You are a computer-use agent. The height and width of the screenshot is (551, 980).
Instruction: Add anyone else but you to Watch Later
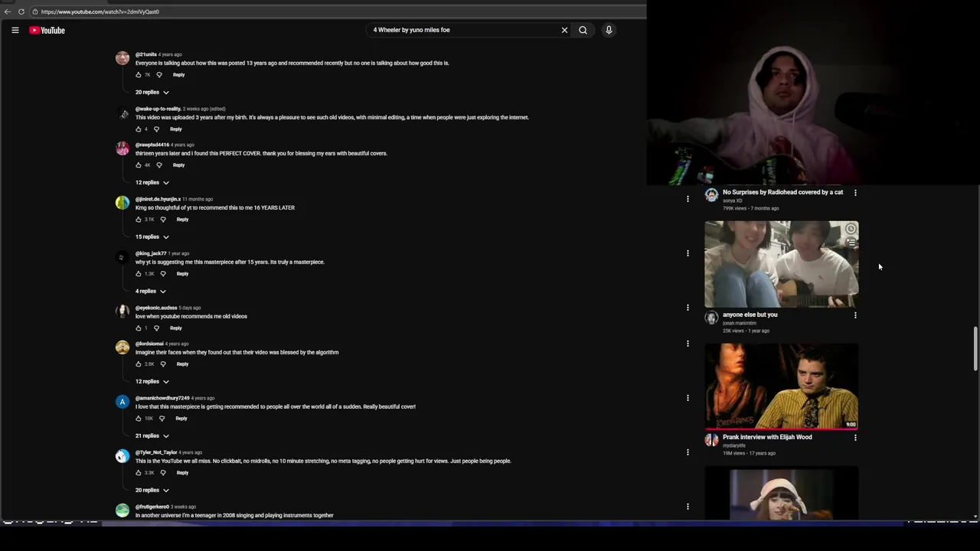click(851, 229)
